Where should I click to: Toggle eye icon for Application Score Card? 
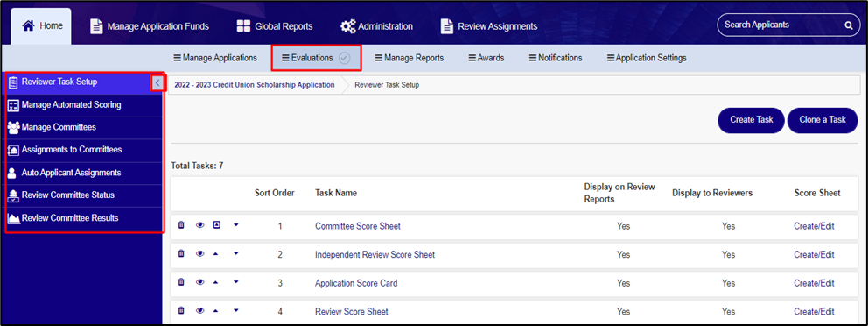click(199, 282)
